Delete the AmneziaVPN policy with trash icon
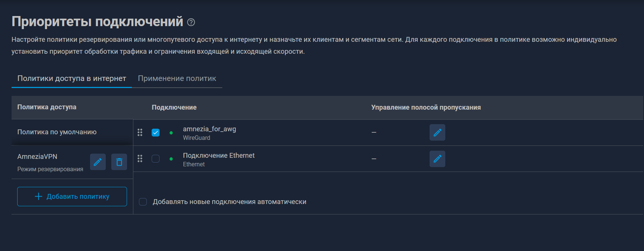The width and height of the screenshot is (644, 251). coord(119,162)
